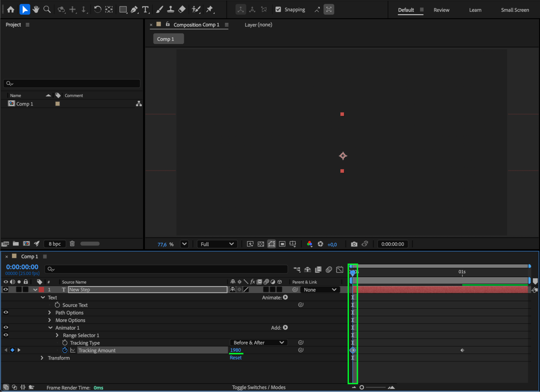Viewport: 540px width, 392px height.
Task: Click the snapshot camera icon
Action: coord(354,244)
